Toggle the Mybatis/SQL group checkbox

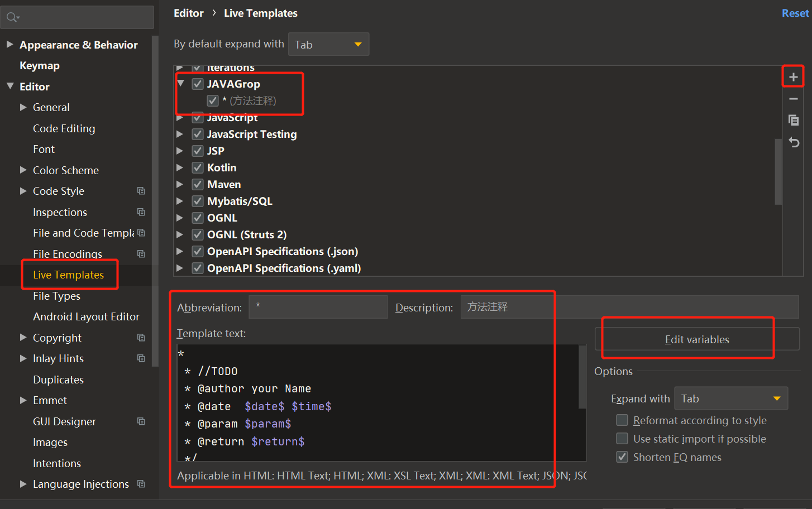(198, 201)
